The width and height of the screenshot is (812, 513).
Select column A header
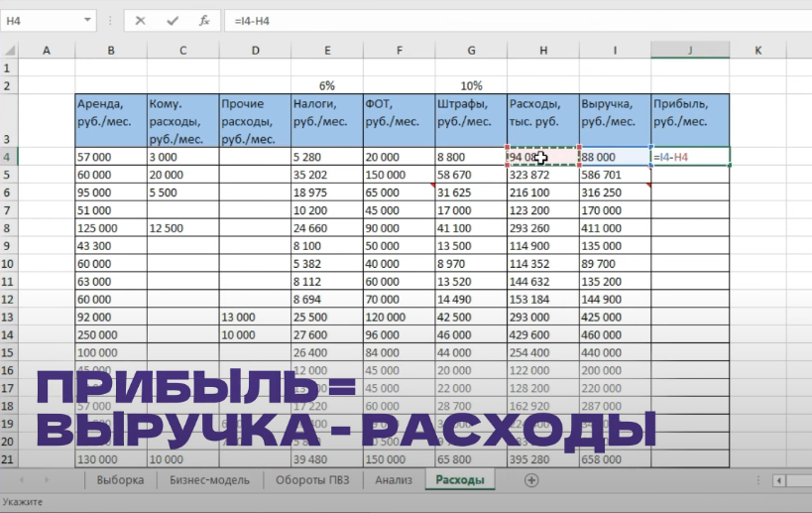[x=47, y=51]
